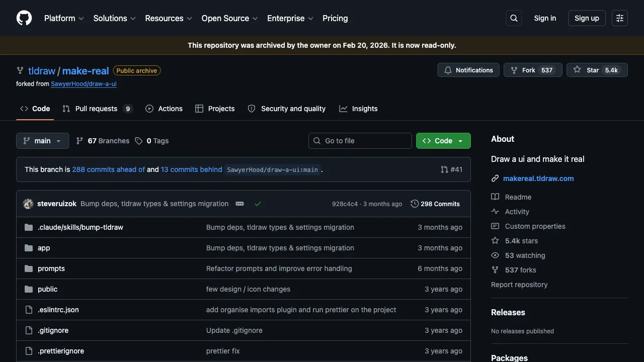Click the 5.4k stars sidebar link
The height and width of the screenshot is (362, 644).
[514, 241]
